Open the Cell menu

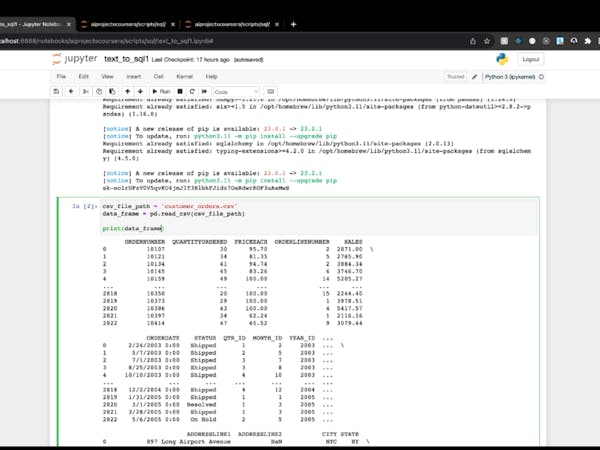coord(159,77)
